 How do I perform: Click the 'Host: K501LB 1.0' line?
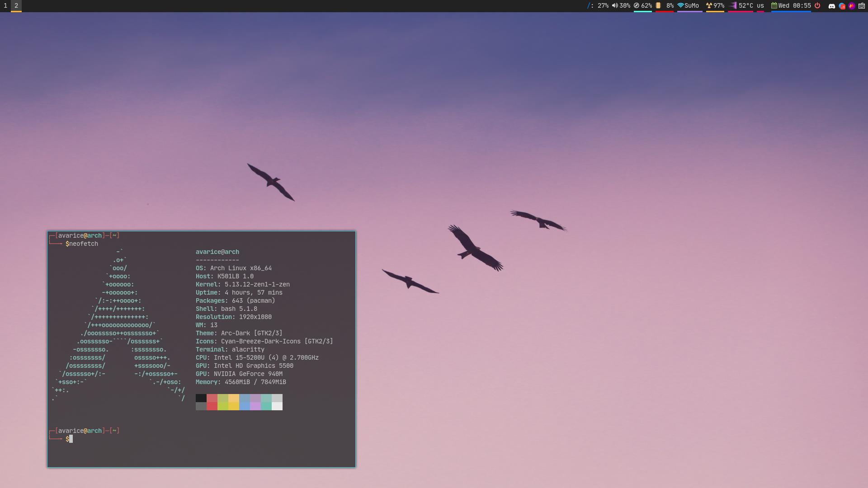[x=225, y=277]
